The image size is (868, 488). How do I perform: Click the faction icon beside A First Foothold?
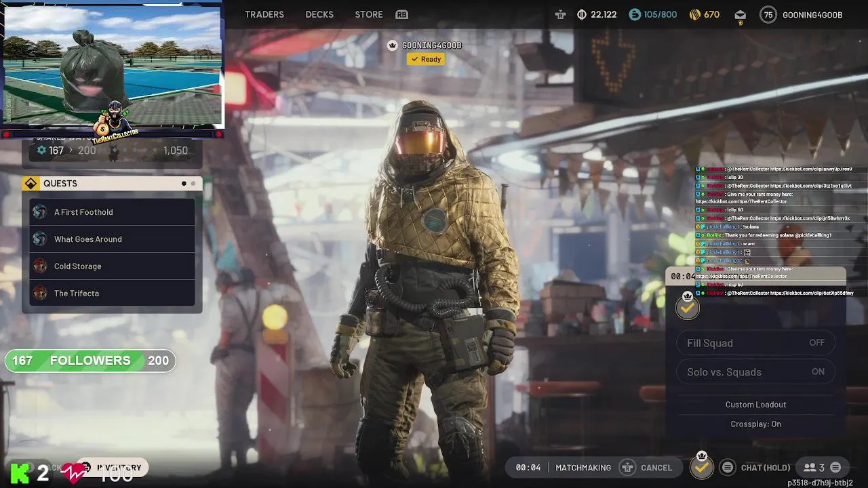pos(40,212)
